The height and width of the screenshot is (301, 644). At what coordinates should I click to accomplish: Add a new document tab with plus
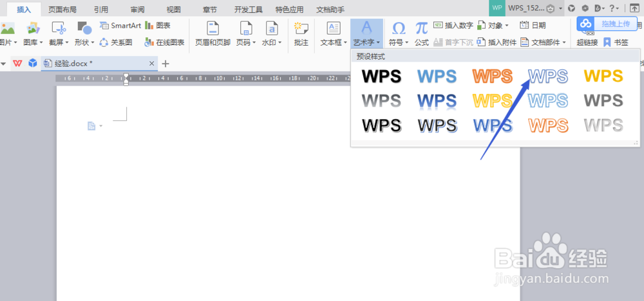coord(166,64)
